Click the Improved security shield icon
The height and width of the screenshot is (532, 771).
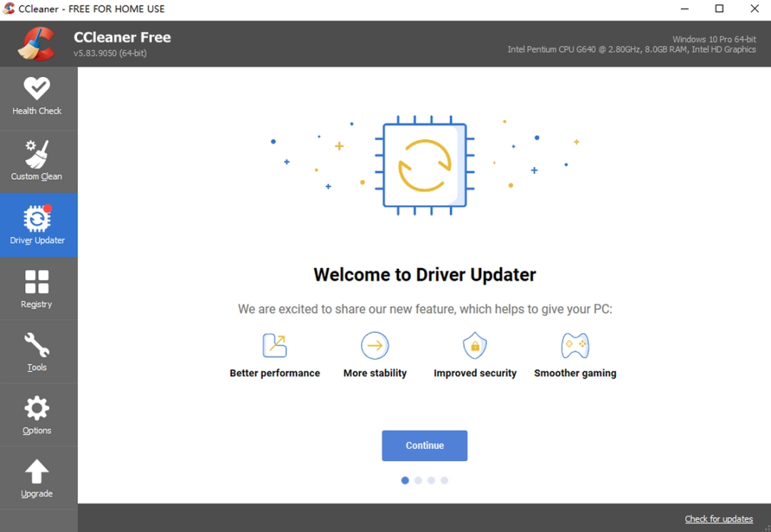pyautogui.click(x=475, y=344)
